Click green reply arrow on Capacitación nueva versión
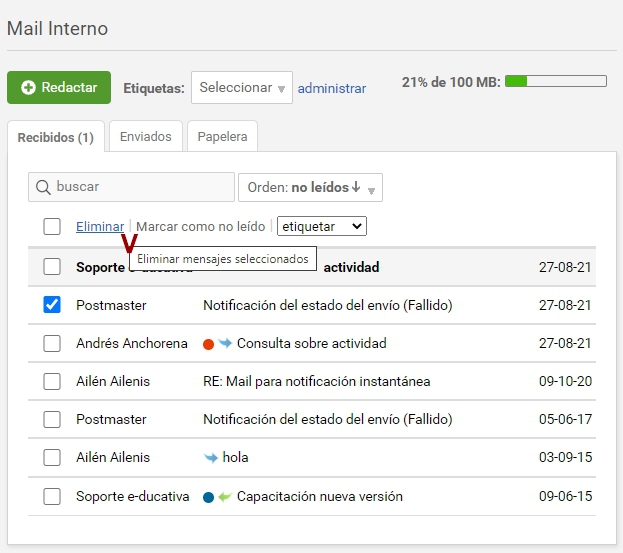The height and width of the screenshot is (553, 623). 225,497
